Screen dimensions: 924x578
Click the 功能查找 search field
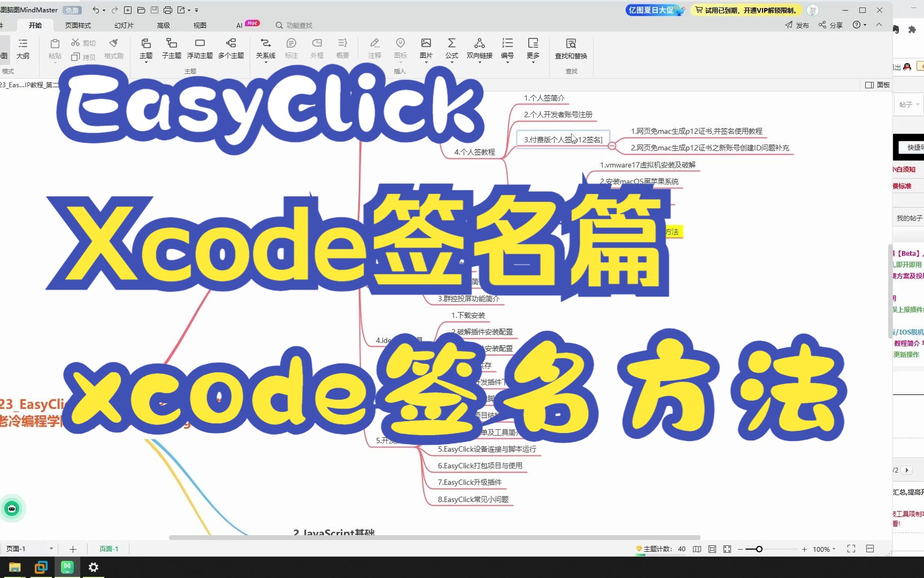(294, 25)
